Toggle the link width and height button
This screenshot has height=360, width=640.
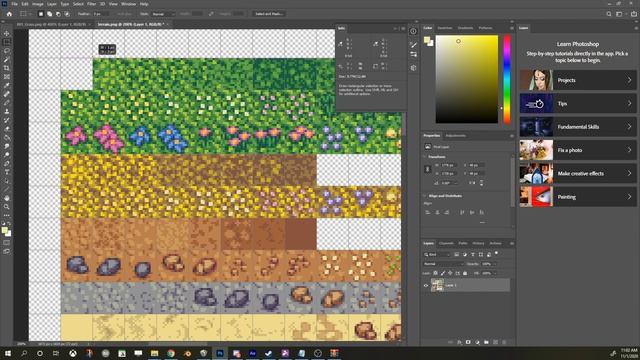[427, 169]
